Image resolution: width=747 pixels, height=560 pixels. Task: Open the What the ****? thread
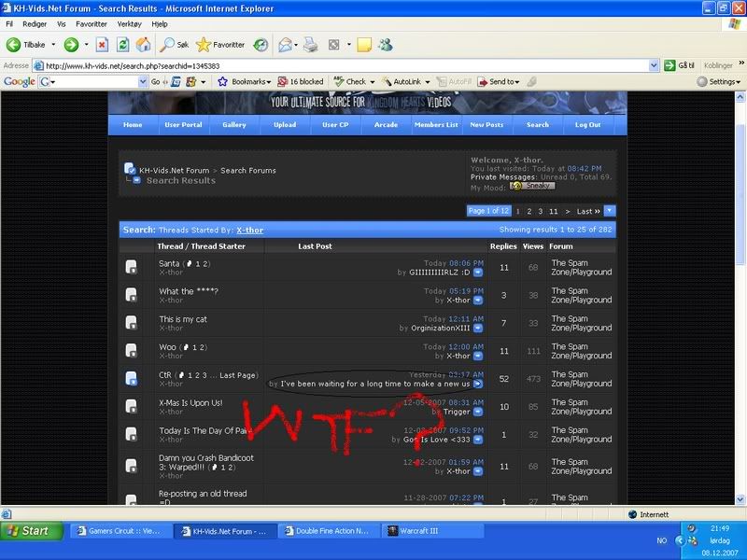189,291
